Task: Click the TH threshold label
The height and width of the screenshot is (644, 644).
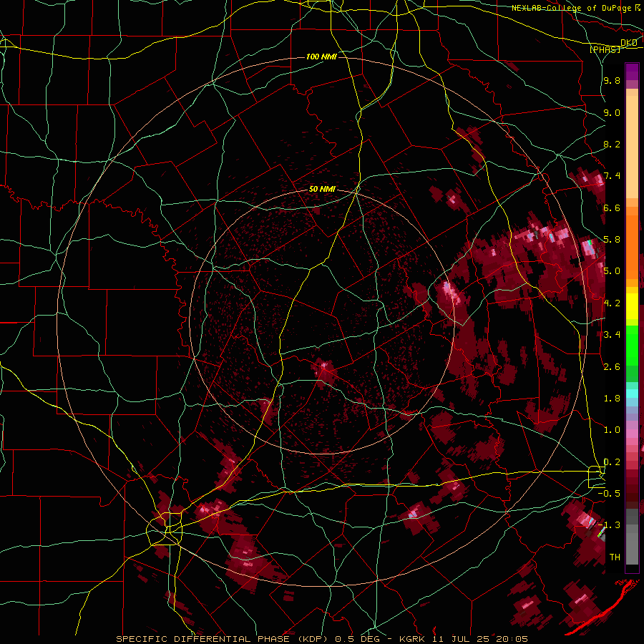Action: pos(615,557)
